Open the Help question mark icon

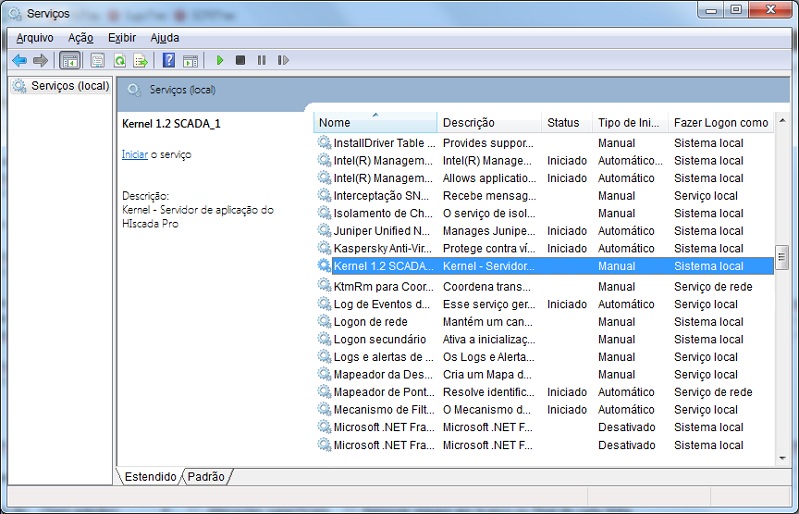tap(169, 60)
